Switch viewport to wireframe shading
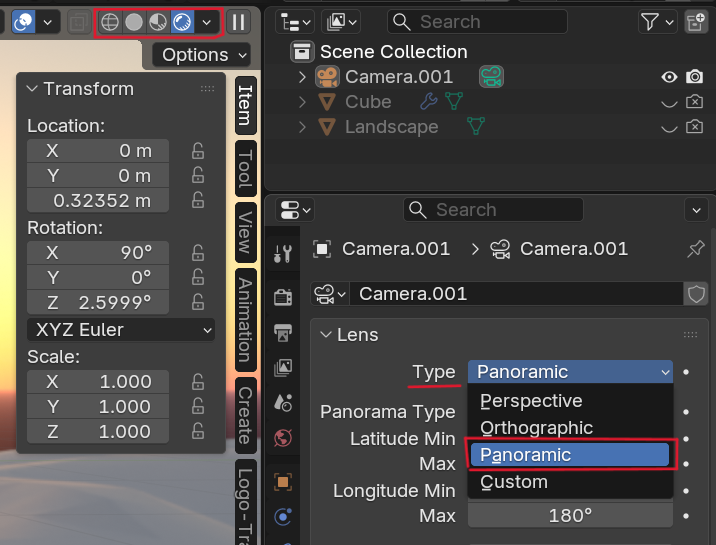 point(109,21)
